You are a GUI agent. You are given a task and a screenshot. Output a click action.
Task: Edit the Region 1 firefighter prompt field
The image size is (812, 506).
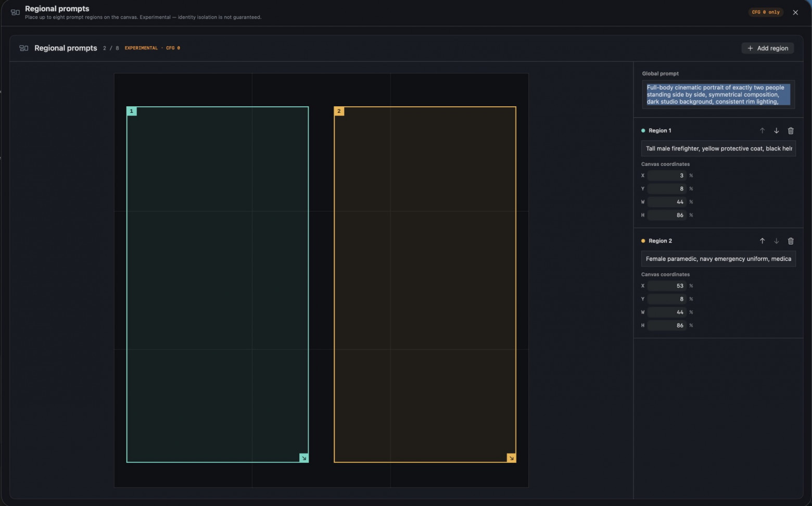718,148
